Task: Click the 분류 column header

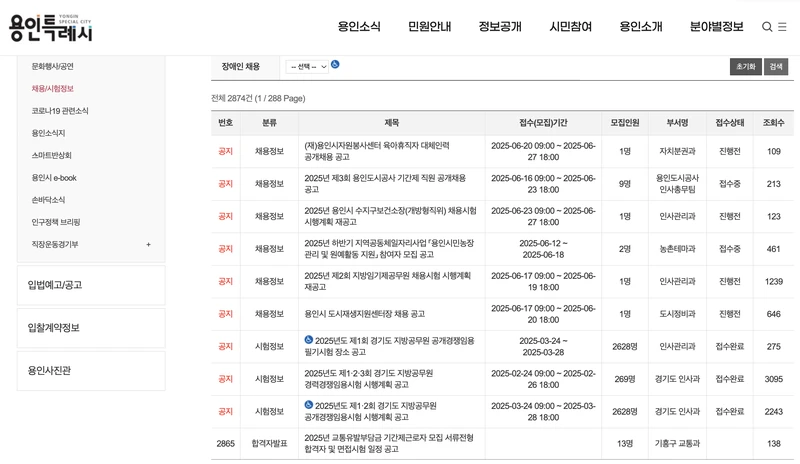Action: click(x=269, y=123)
